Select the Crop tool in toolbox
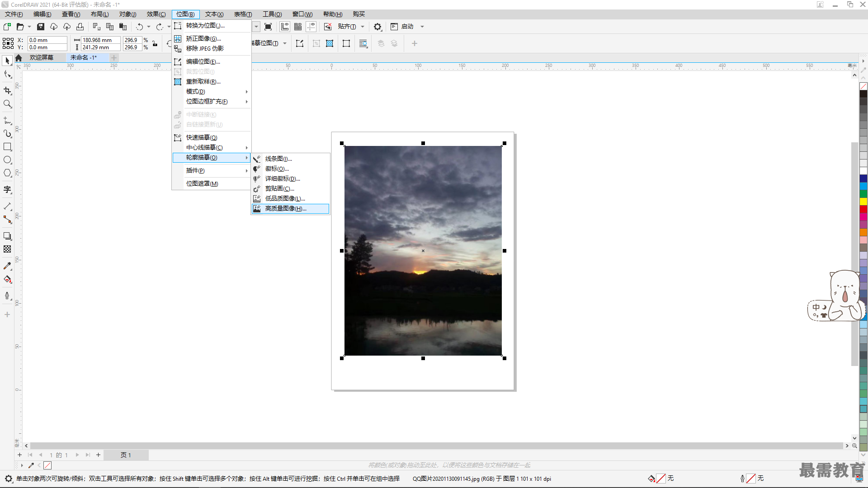 [7, 91]
